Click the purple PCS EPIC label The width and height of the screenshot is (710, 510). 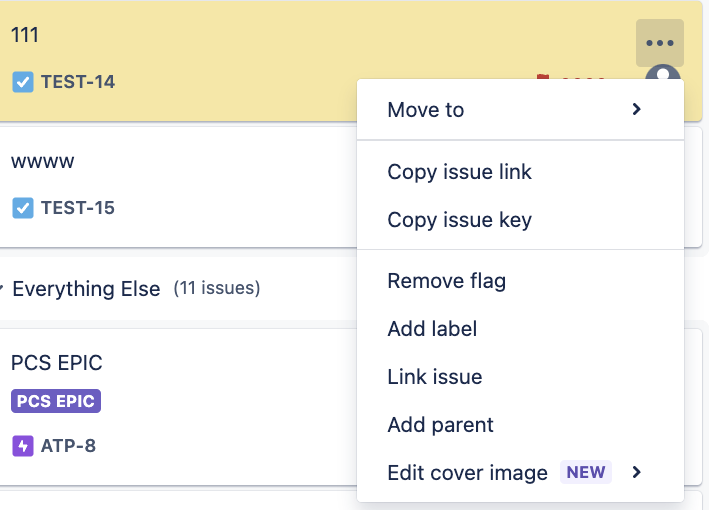coord(56,402)
